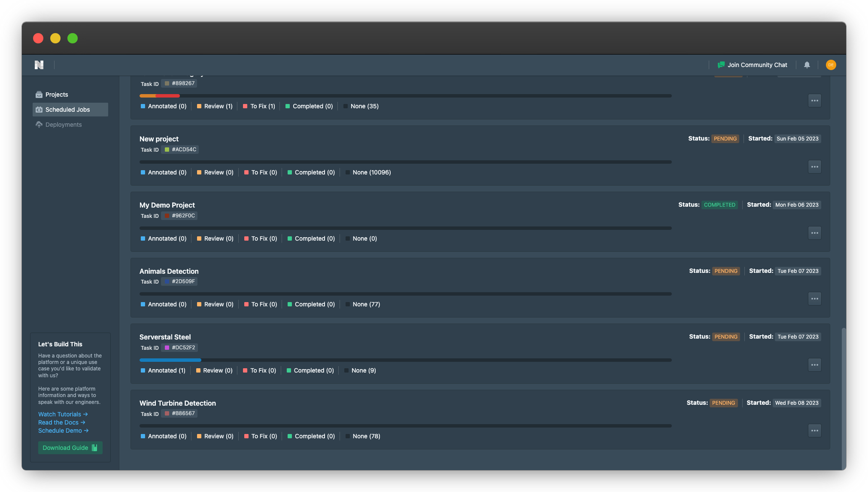Viewport: 868px width, 492px height.
Task: Click the N logo in the header
Action: [x=39, y=65]
